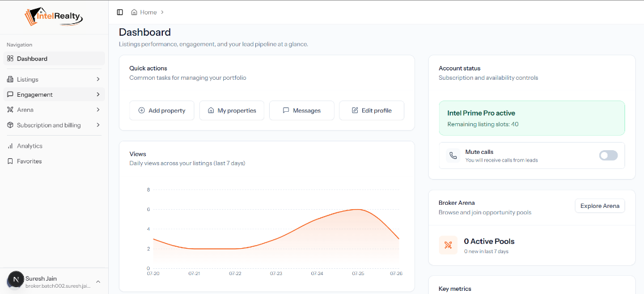This screenshot has height=294, width=644.
Task: Click the Add property button
Action: coord(162,111)
